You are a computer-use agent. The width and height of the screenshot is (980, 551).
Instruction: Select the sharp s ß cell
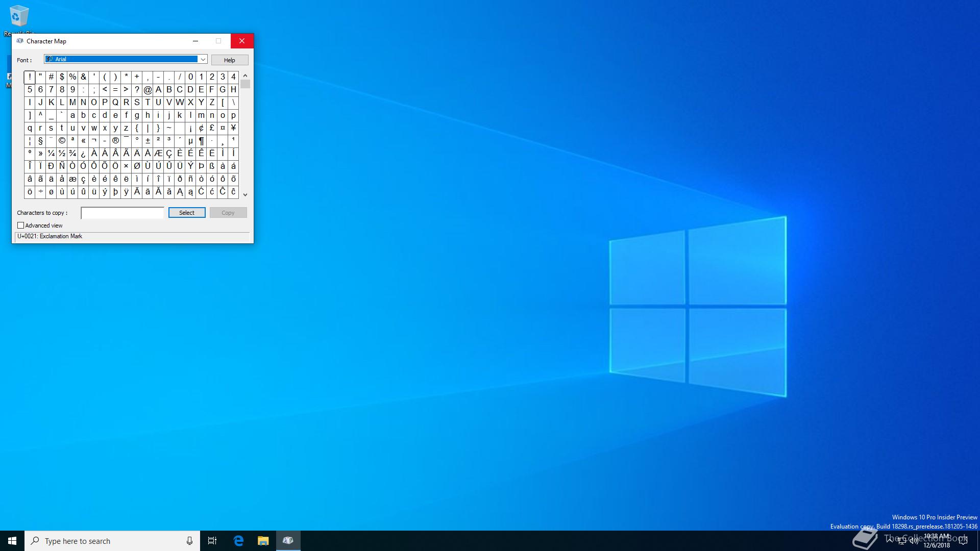tap(212, 166)
